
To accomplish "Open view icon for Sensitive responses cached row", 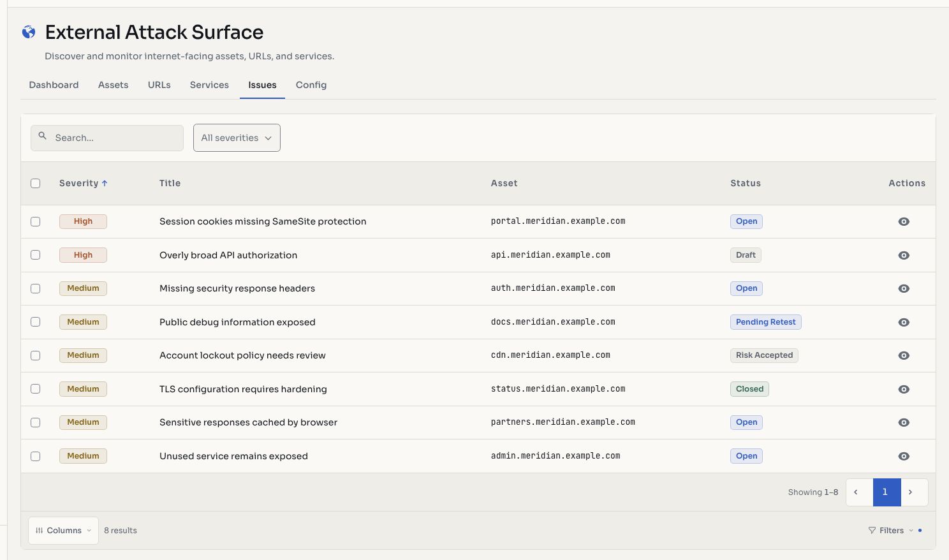I will coord(904,422).
